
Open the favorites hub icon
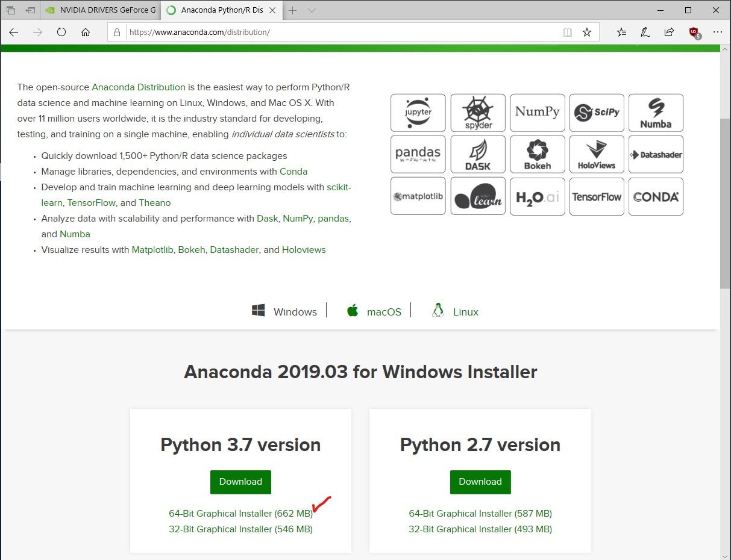pyautogui.click(x=621, y=33)
